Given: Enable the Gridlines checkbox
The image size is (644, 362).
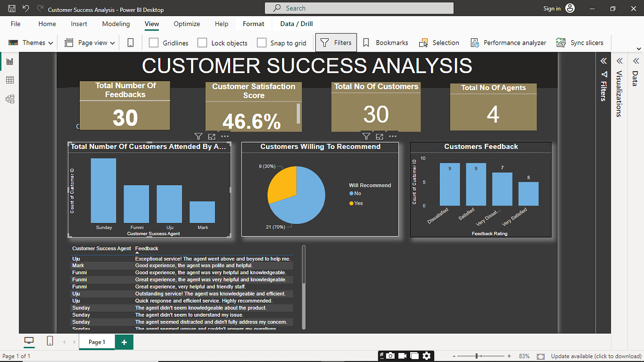Looking at the screenshot, I should (154, 43).
